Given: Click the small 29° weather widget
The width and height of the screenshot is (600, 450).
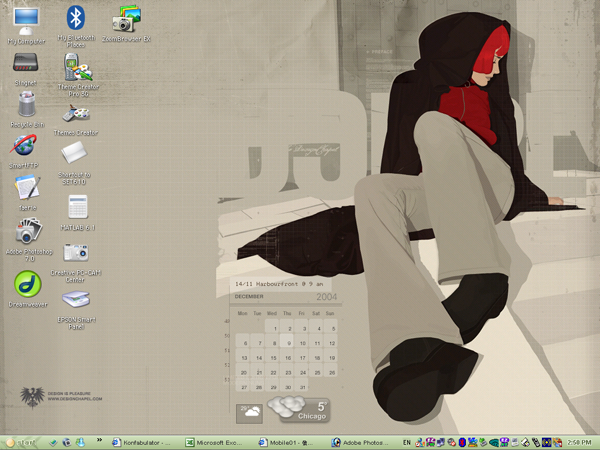Looking at the screenshot, I should pos(249,414).
